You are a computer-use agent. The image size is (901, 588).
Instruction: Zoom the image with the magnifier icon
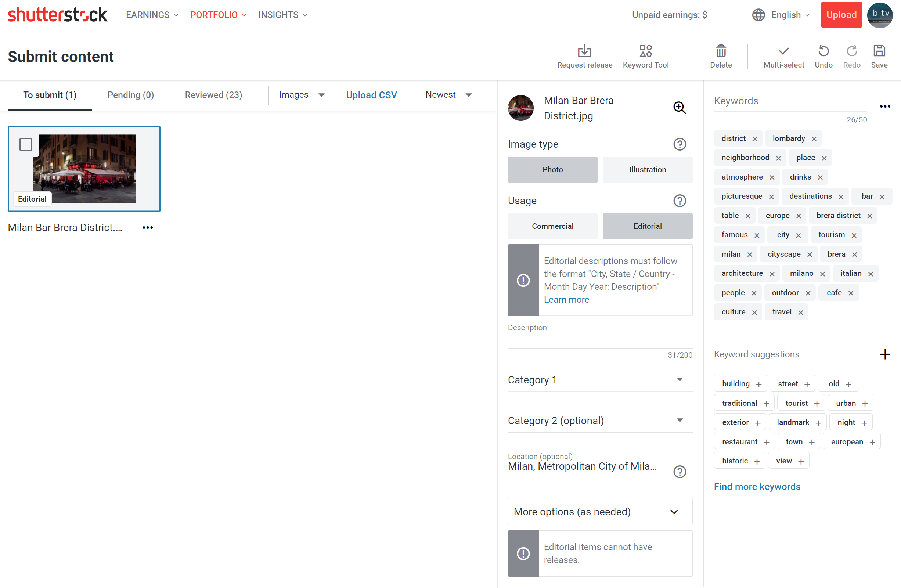pos(679,108)
